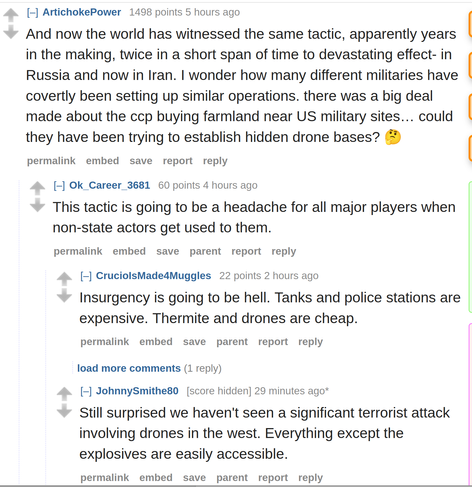This screenshot has height=487, width=472.
Task: Downvote Ok_Career_3681's comment
Action: click(x=37, y=205)
